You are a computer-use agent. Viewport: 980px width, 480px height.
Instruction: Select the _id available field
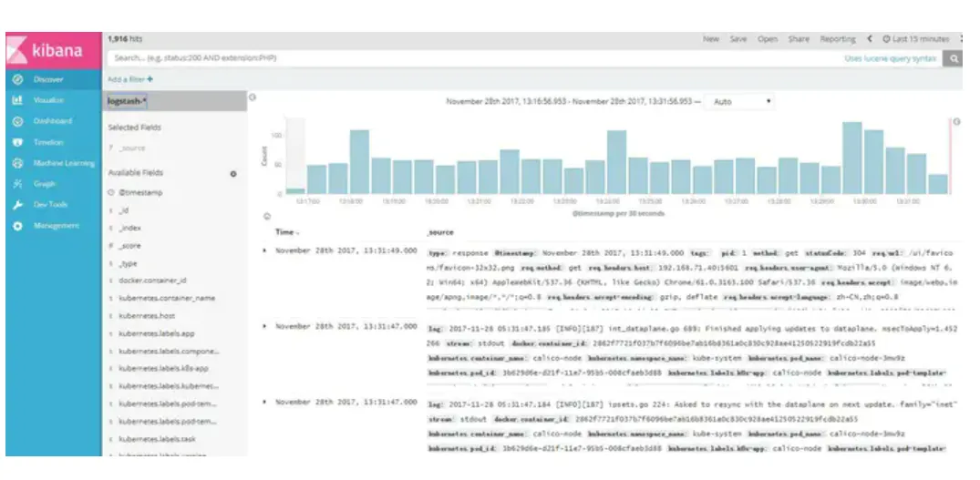point(123,211)
